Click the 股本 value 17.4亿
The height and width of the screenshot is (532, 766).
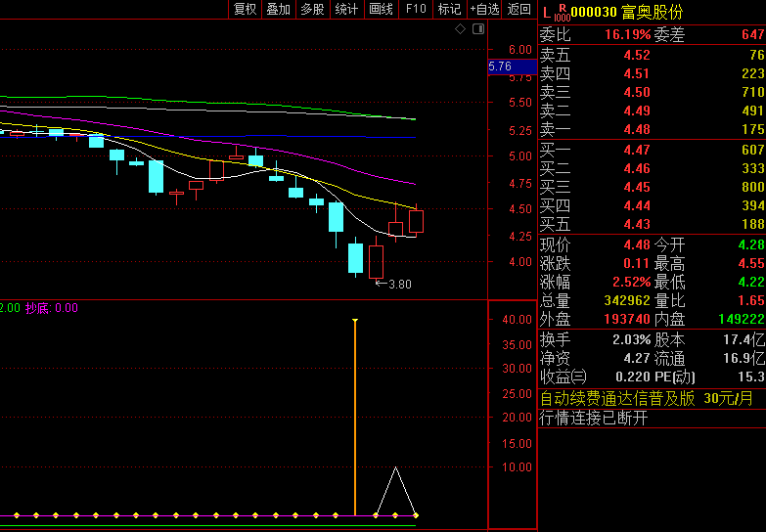(744, 339)
